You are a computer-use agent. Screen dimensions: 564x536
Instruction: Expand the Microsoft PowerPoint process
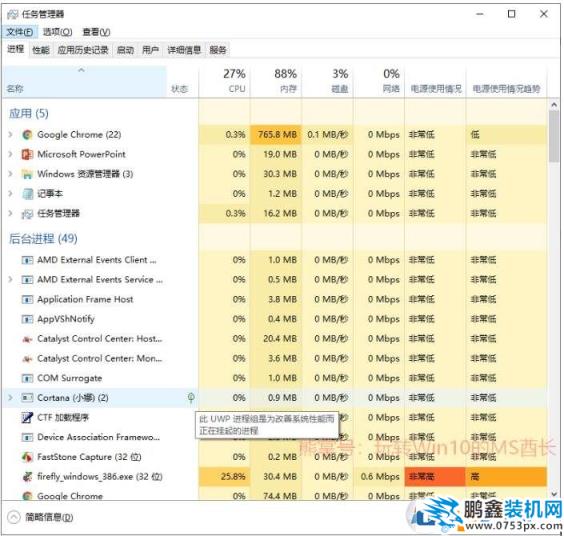[x=10, y=154]
